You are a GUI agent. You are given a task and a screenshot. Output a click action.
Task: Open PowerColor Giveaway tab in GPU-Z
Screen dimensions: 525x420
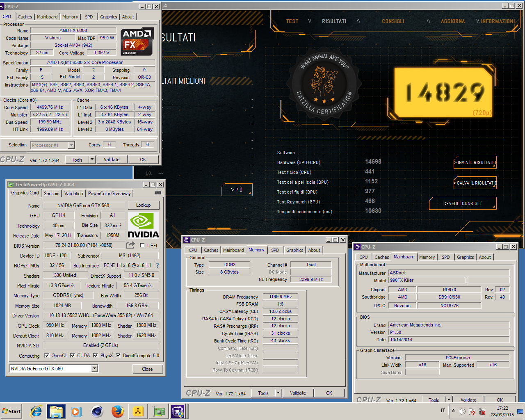click(110, 194)
